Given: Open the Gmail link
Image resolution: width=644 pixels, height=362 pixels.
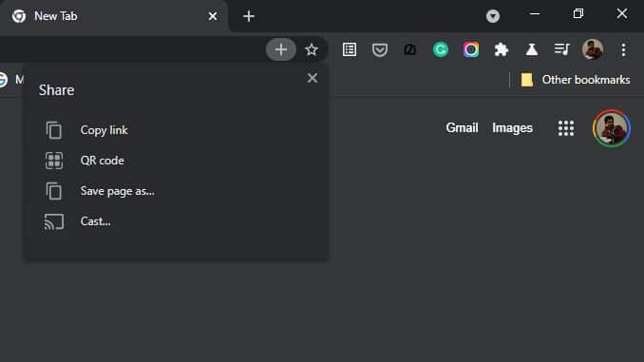Looking at the screenshot, I should tap(462, 128).
